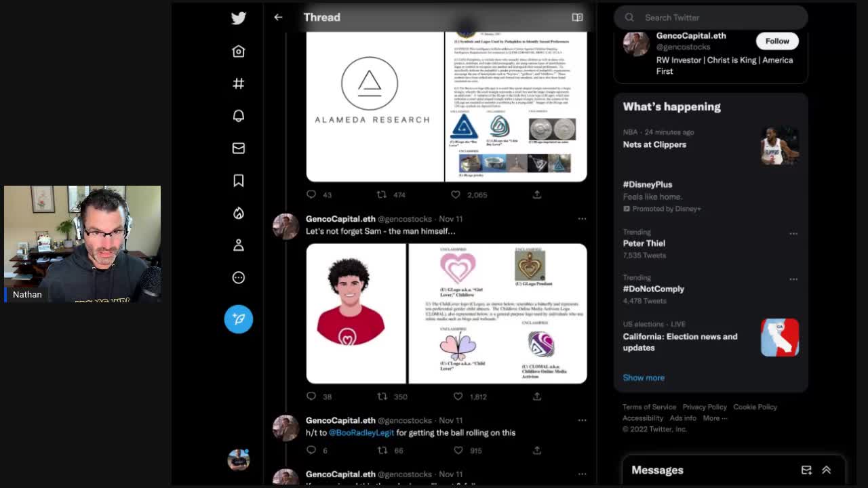
Task: Open more options on the bottom GencoCapital tweet
Action: coord(582,474)
